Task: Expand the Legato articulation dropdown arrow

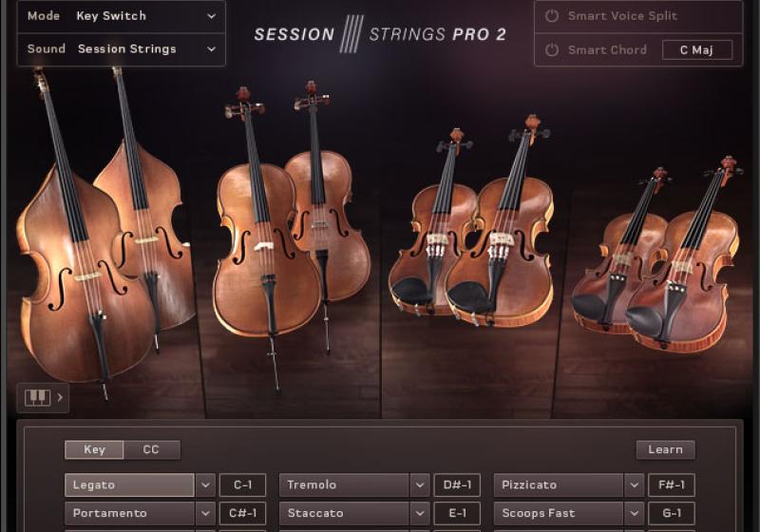Action: (205, 485)
